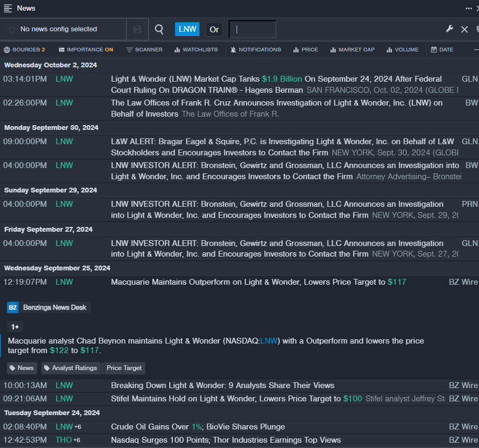Open the Scanner filter tab

click(x=144, y=50)
